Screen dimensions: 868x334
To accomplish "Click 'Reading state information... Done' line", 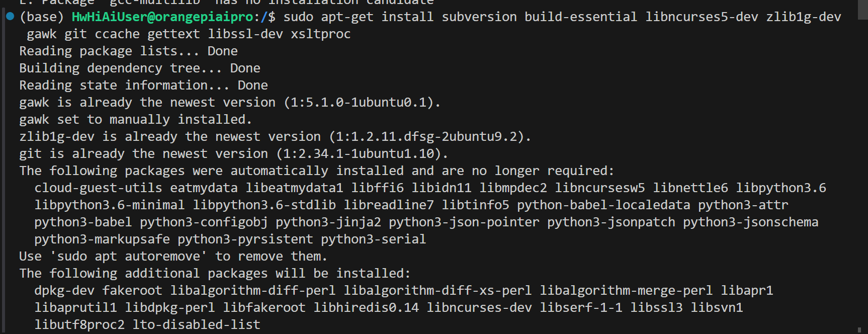I will [x=144, y=86].
